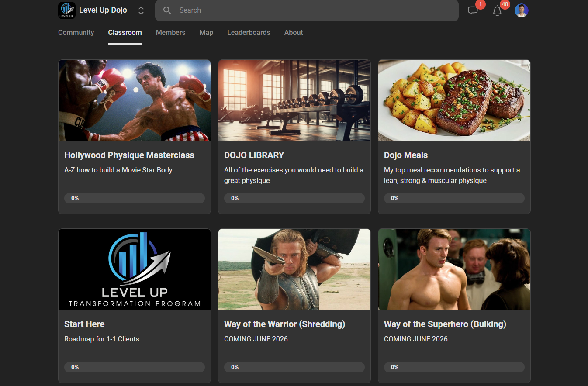This screenshot has width=588, height=386.
Task: Click the Way of the Warrior progress bar
Action: pos(294,367)
